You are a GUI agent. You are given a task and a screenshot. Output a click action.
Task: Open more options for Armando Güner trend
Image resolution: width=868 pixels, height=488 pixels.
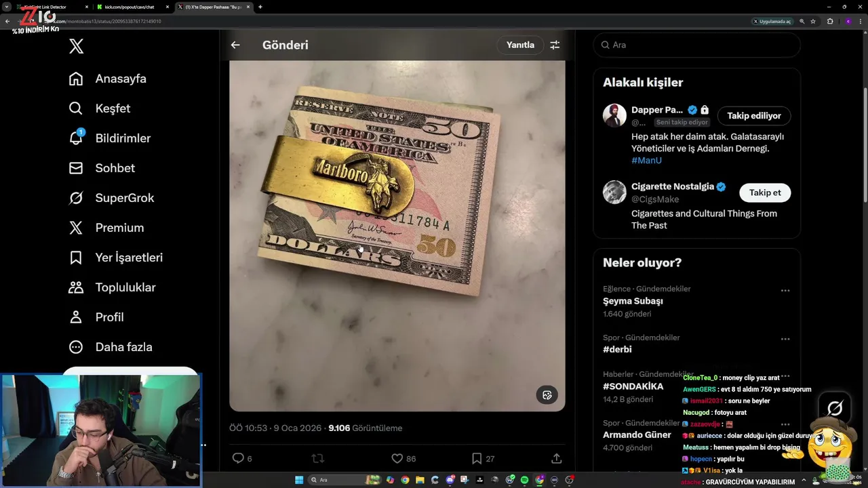point(785,424)
